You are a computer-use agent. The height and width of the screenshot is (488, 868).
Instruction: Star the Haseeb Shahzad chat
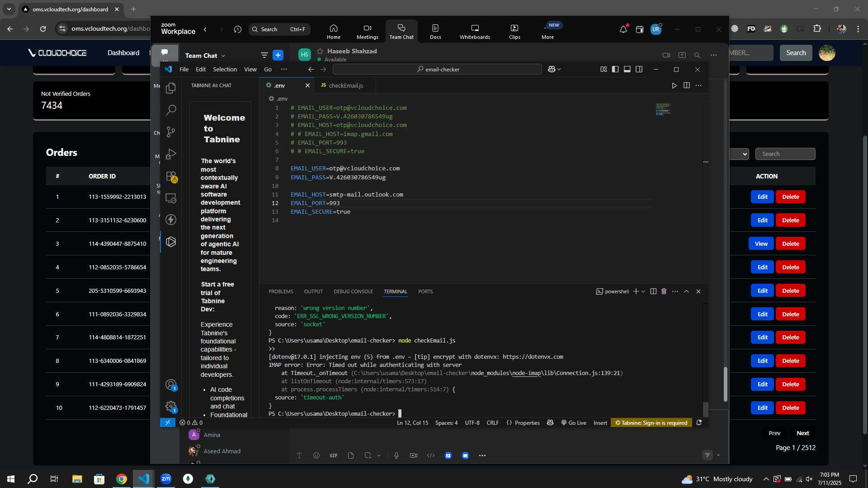click(320, 51)
